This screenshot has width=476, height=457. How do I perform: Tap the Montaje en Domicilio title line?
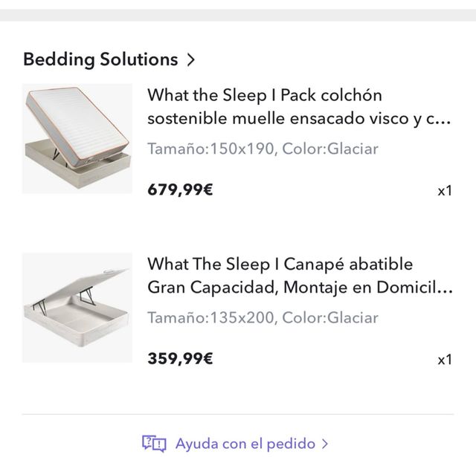299,288
